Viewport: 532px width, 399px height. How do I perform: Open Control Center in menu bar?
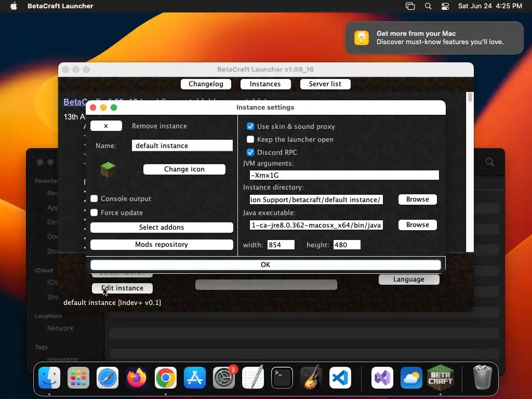pyautogui.click(x=445, y=6)
